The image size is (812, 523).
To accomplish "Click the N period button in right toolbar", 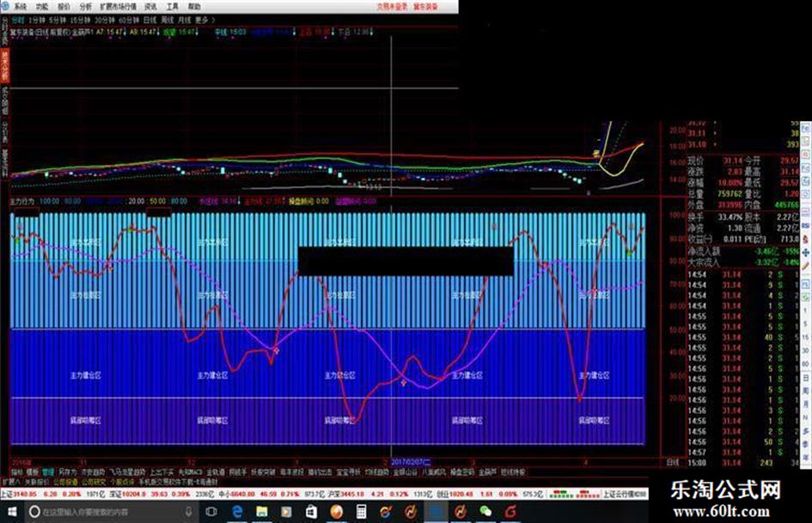I will pyautogui.click(x=806, y=417).
